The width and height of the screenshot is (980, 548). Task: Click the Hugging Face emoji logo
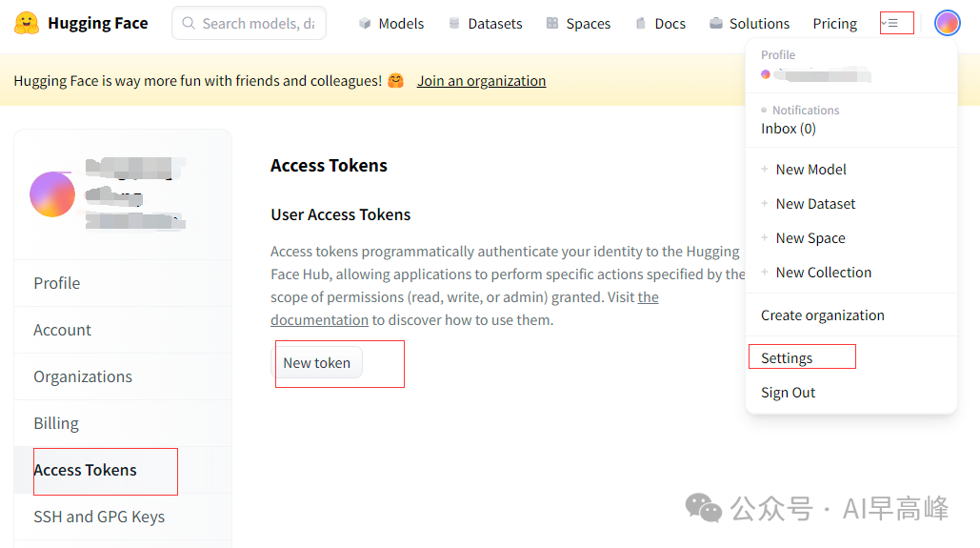pyautogui.click(x=27, y=23)
